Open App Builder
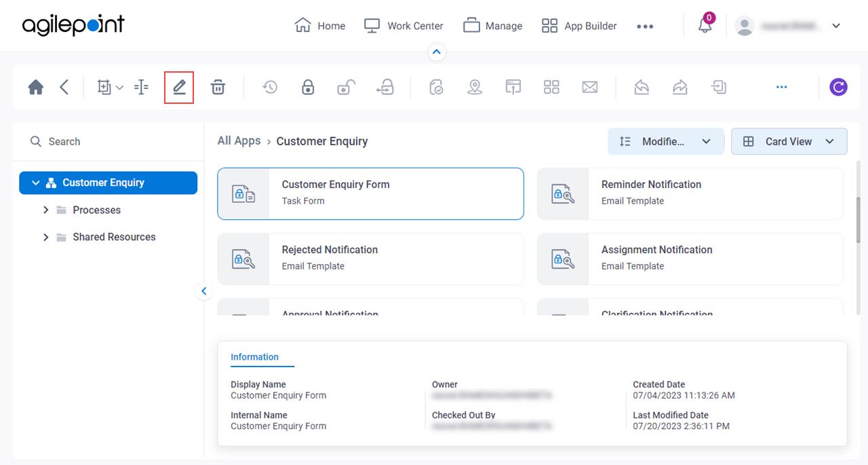Image resolution: width=868 pixels, height=465 pixels. [x=579, y=26]
